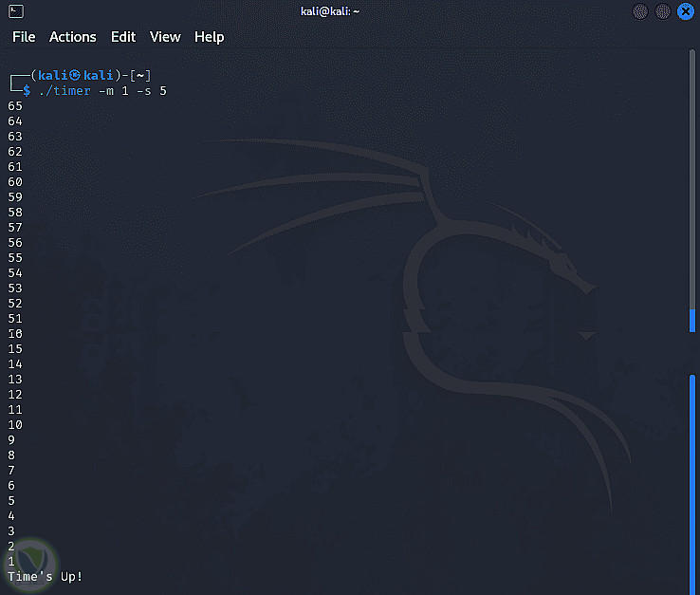Click the output line 65
Viewport: 700px width, 595px height.
click(x=15, y=106)
